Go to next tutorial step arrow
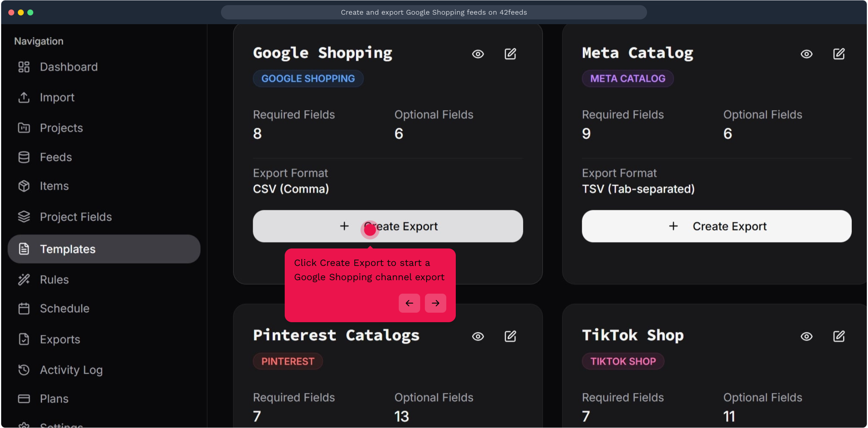 435,303
